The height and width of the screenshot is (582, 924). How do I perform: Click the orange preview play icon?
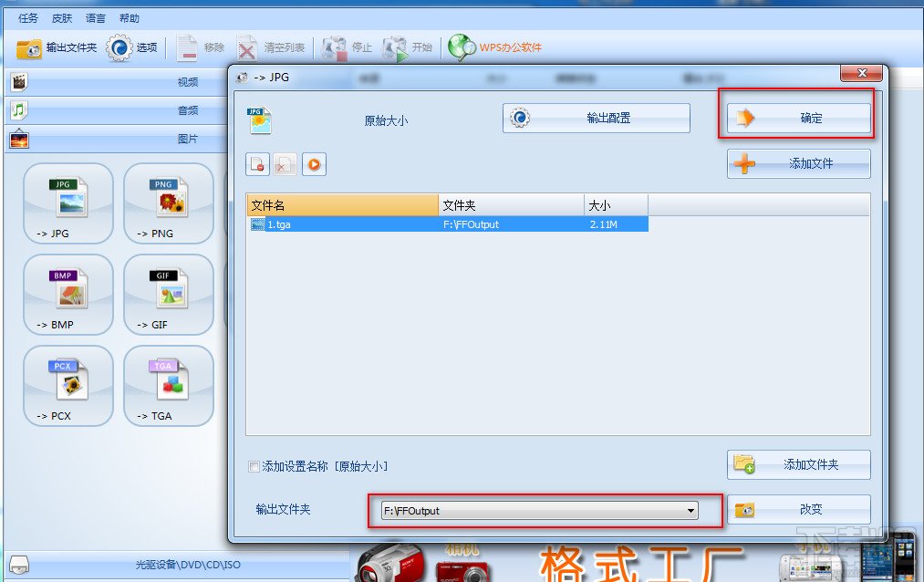pos(314,164)
